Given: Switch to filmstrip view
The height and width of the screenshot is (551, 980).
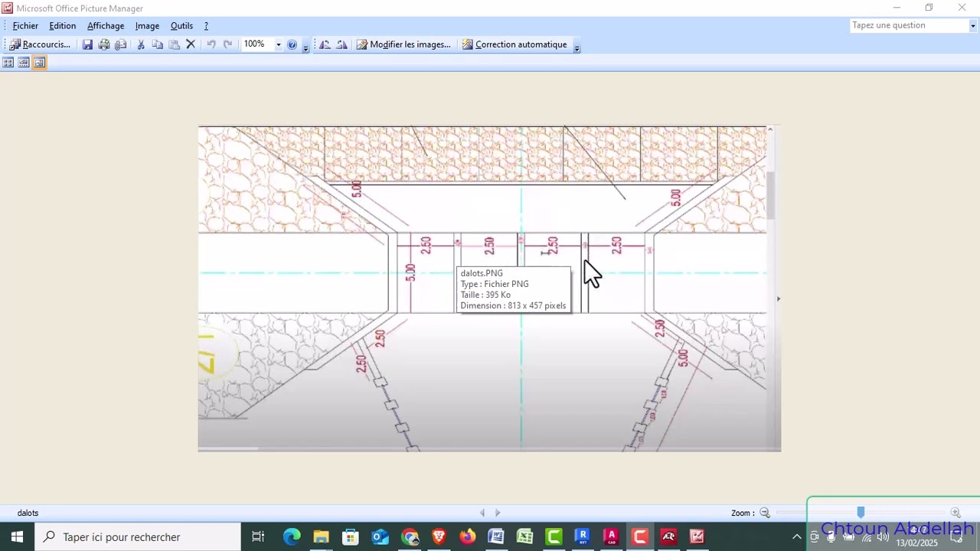Looking at the screenshot, I should 24,63.
